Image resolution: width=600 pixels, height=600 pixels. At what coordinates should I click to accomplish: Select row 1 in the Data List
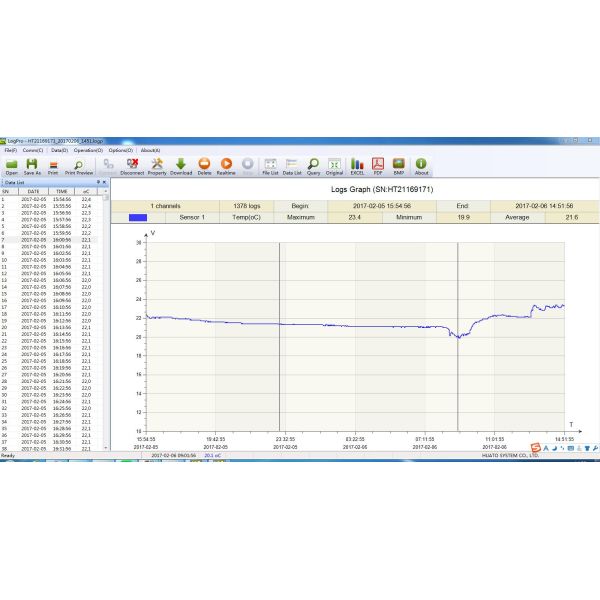(x=50, y=199)
